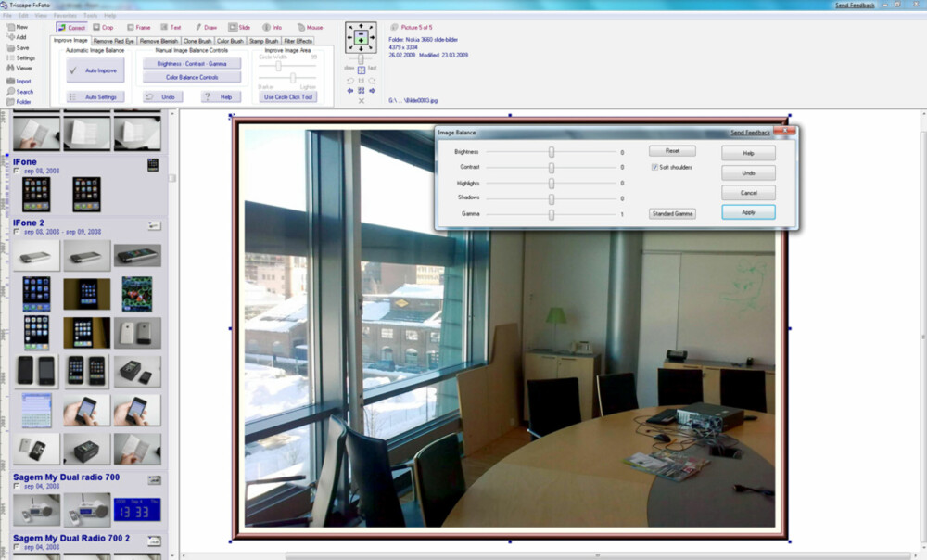Open Color Balance Controls
Viewport: 927px width, 560px height.
point(192,77)
